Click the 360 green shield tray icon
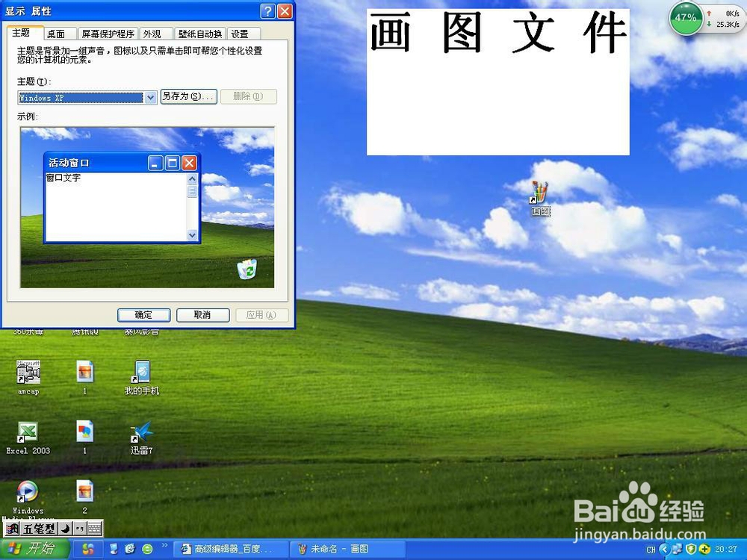Image resolution: width=747 pixels, height=560 pixels. (691, 550)
